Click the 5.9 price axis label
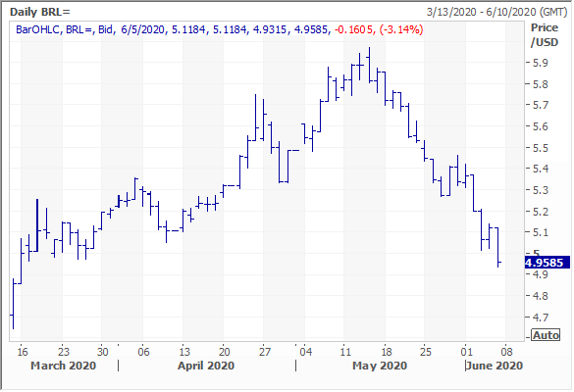 (x=541, y=63)
